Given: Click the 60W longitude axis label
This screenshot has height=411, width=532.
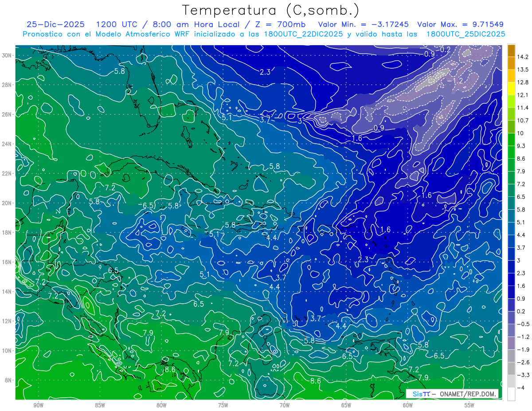Looking at the screenshot, I should (x=407, y=405).
